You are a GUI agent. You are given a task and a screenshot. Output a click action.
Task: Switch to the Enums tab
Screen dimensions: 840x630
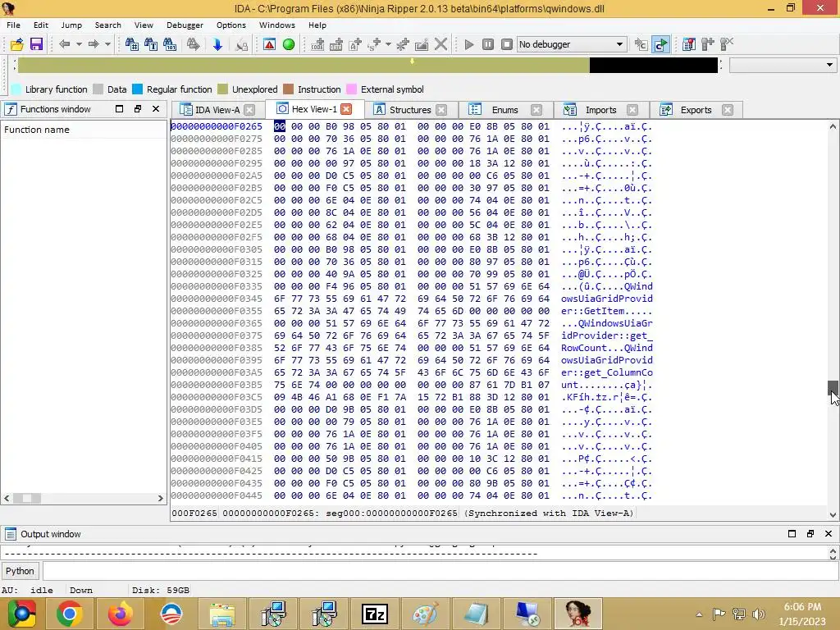coord(504,110)
